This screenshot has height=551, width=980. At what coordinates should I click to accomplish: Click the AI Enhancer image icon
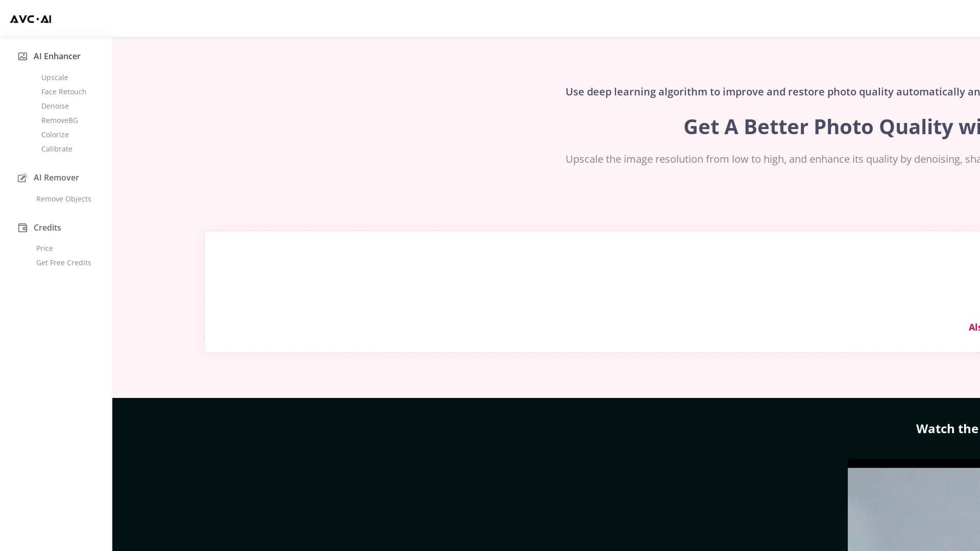22,56
